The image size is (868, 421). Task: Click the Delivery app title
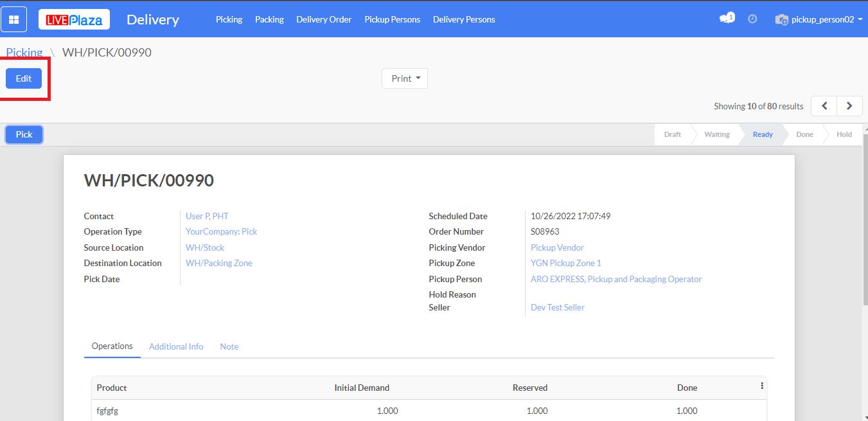(153, 19)
